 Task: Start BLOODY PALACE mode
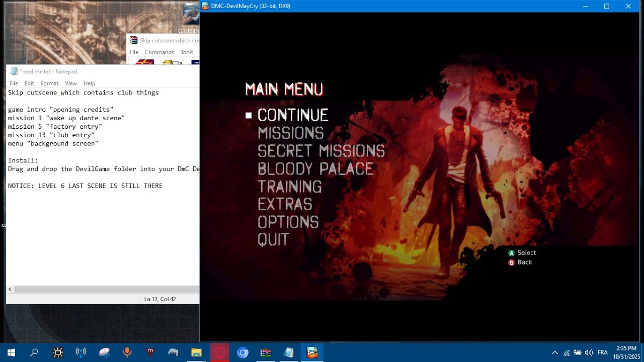click(315, 168)
